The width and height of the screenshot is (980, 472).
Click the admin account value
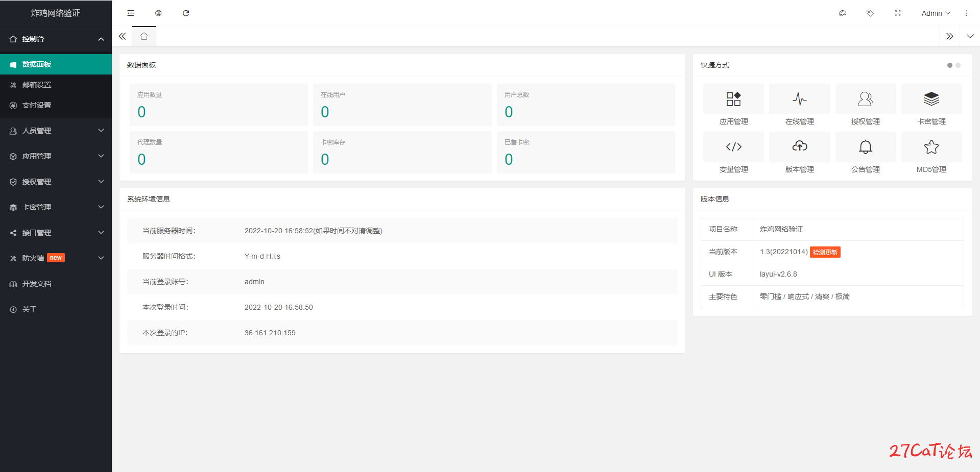[254, 282]
